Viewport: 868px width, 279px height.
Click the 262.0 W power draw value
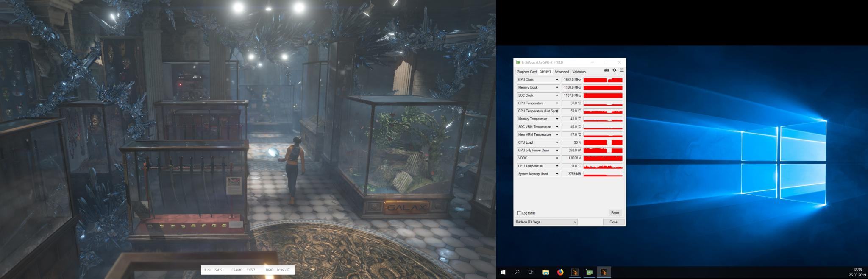click(572, 150)
